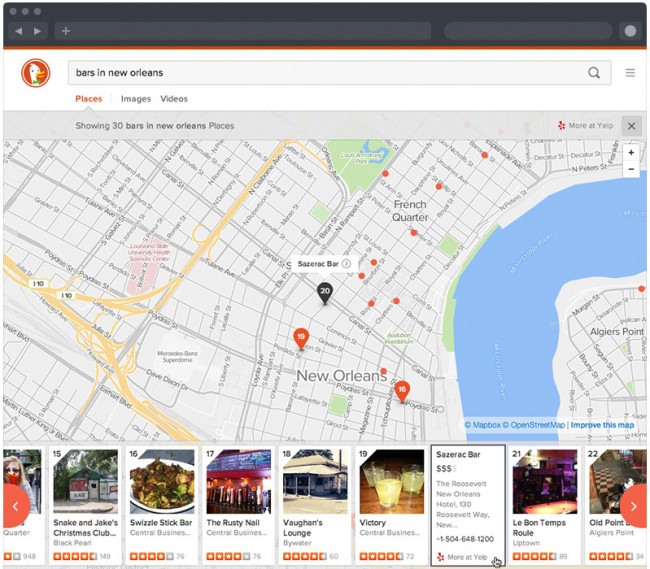Select map pin number 20

click(325, 293)
